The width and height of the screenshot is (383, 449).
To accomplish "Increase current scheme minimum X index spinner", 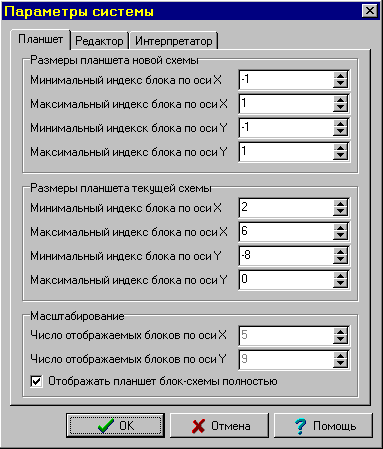I will pyautogui.click(x=340, y=204).
